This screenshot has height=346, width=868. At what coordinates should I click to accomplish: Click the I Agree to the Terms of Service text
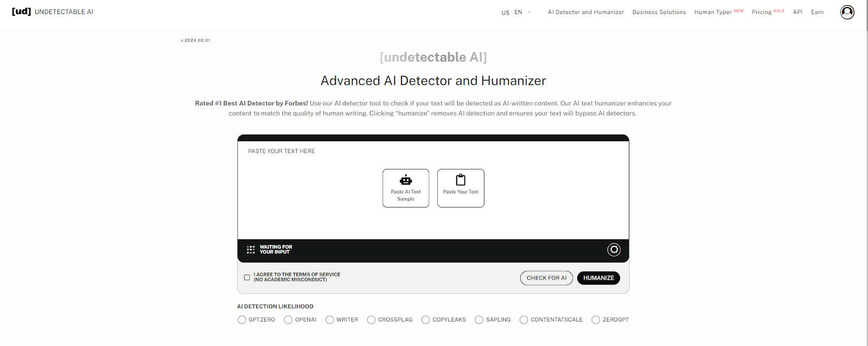[x=297, y=277]
